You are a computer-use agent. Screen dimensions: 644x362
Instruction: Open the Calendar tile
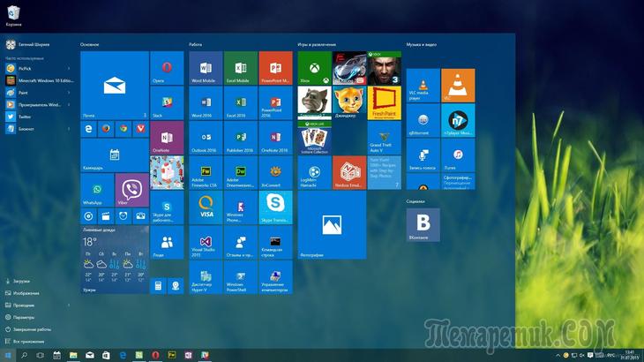(x=115, y=155)
